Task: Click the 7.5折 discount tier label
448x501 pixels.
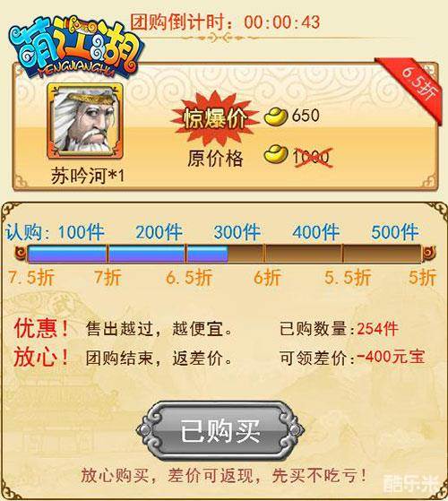Action: [x=31, y=278]
